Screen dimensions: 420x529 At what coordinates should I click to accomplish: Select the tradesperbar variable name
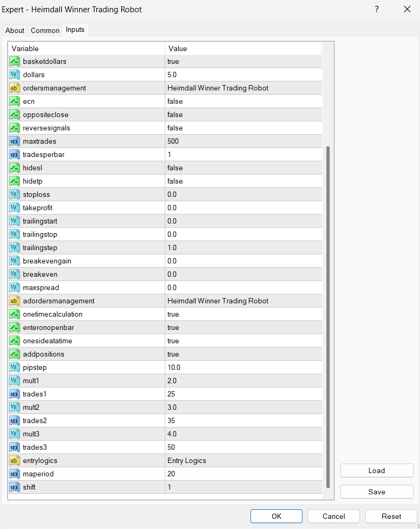[x=44, y=154]
